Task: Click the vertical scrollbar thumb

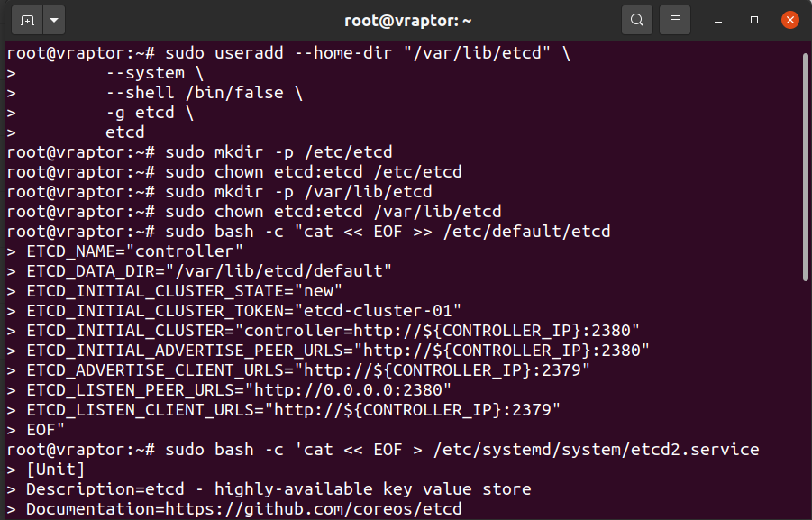Action: click(806, 168)
